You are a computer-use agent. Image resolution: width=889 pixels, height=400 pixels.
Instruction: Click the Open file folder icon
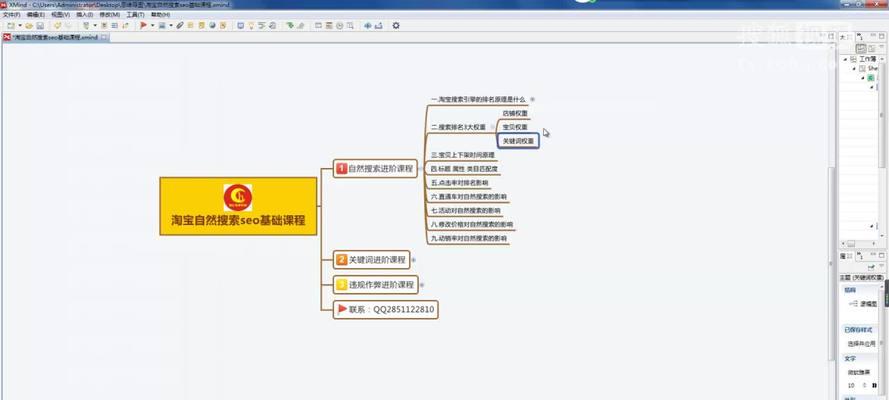point(29,25)
